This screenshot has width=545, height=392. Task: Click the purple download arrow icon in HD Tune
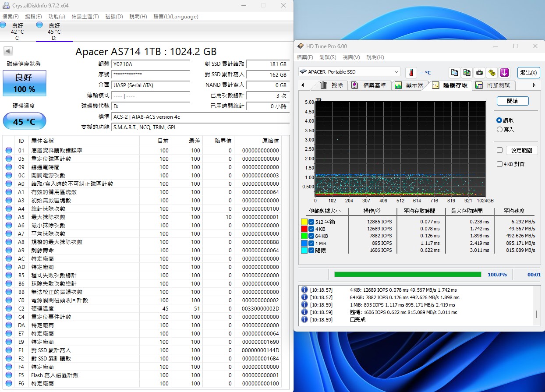tap(504, 72)
